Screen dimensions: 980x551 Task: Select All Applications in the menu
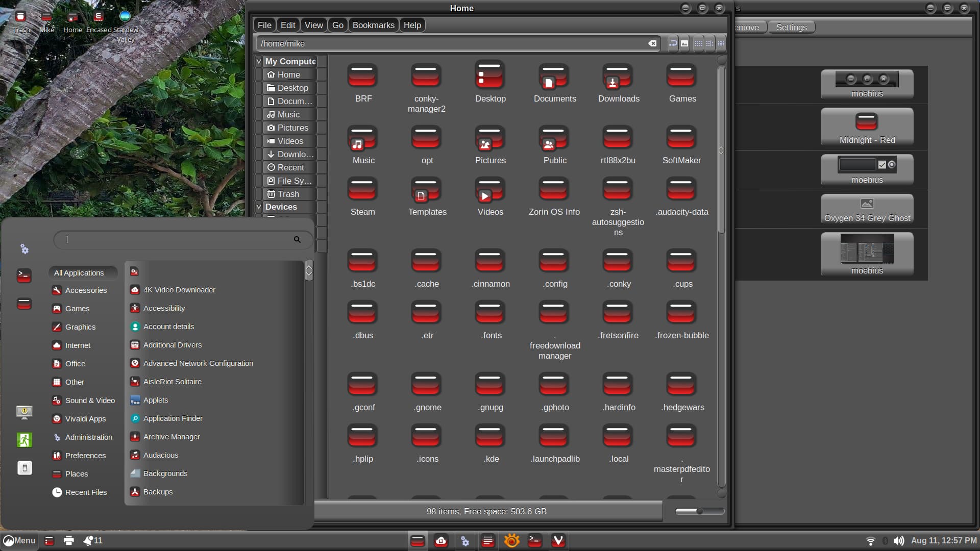(x=84, y=273)
